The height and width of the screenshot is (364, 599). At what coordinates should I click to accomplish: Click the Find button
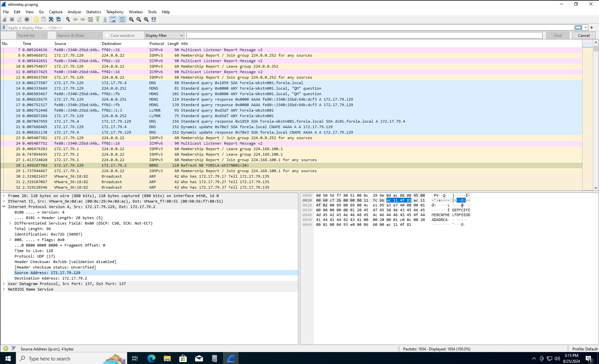coord(558,35)
